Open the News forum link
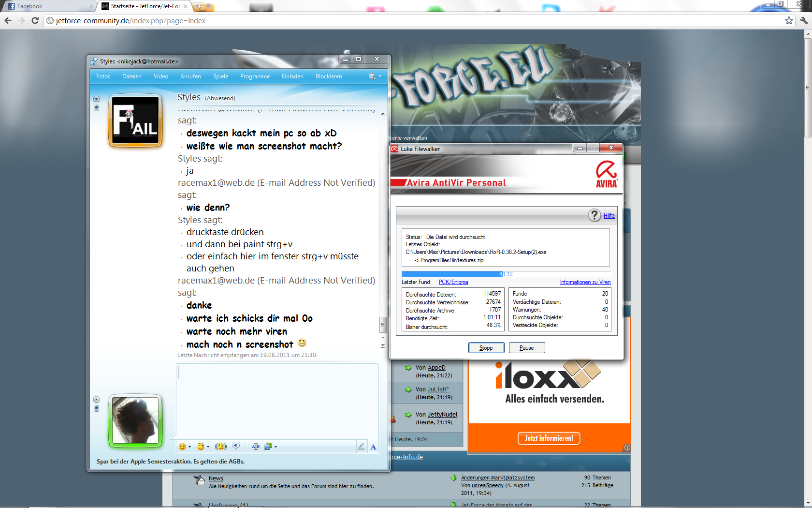812x508 pixels. point(216,478)
